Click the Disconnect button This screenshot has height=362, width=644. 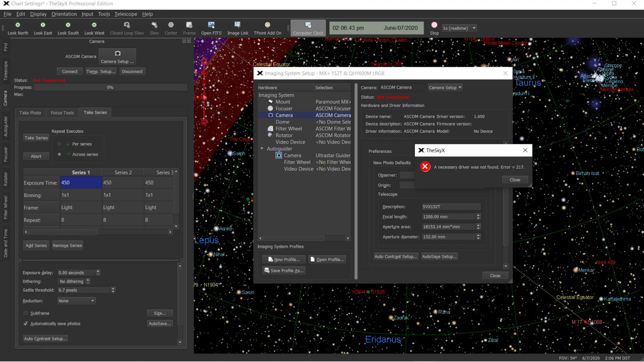point(132,72)
